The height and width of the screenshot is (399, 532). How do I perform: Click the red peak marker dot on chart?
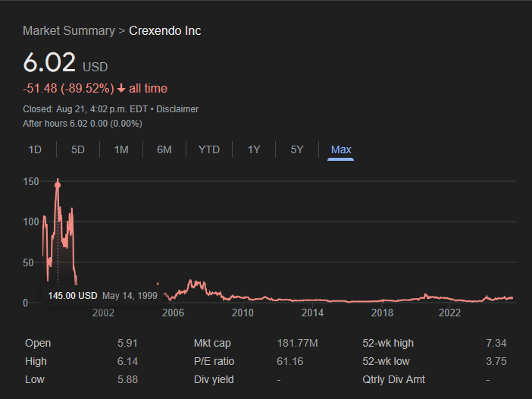pyautogui.click(x=58, y=184)
